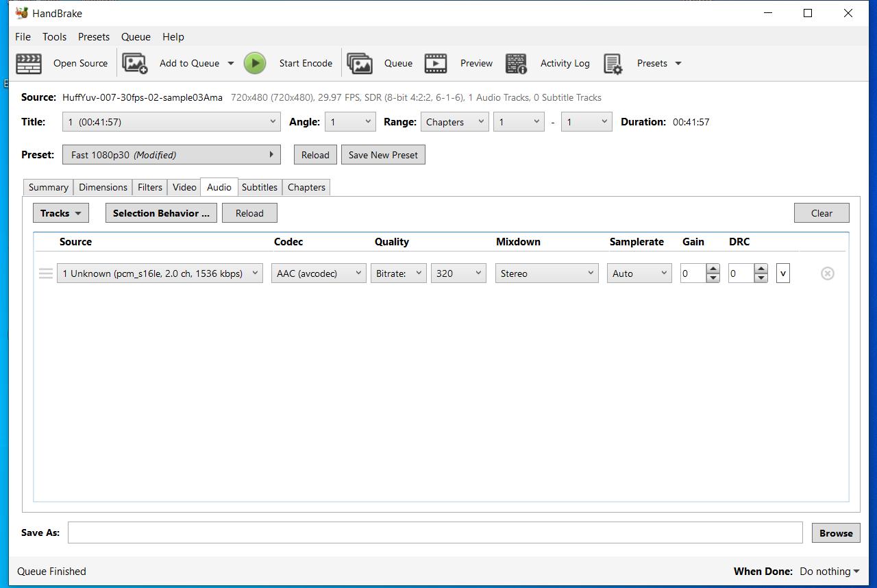Click the green Start Encode play icon

click(255, 63)
